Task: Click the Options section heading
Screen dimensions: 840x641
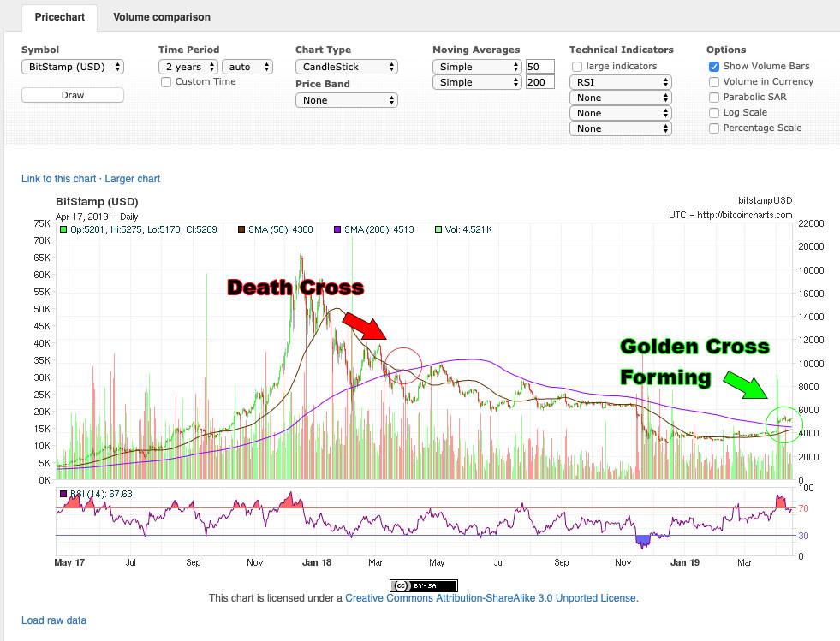Action: point(726,50)
